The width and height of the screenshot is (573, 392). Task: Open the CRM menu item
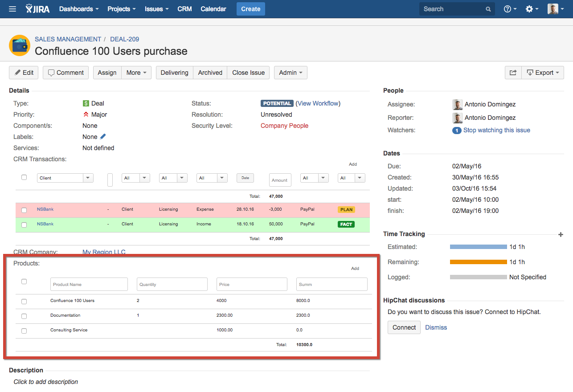tap(184, 9)
